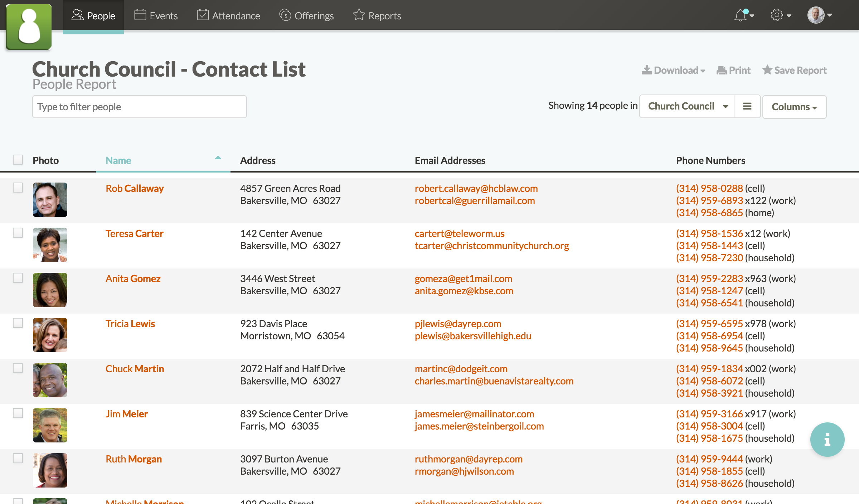Check the Rob Callaway row checkbox
859x504 pixels.
18,188
